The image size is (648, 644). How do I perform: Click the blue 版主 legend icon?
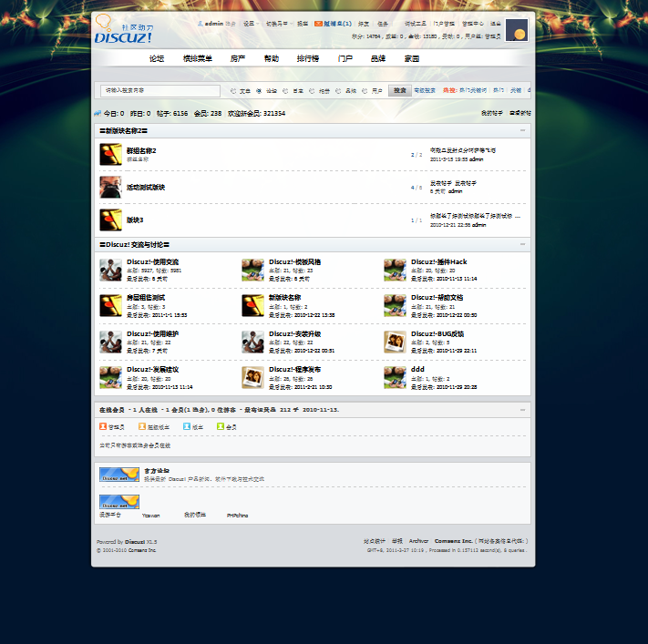[x=187, y=426]
